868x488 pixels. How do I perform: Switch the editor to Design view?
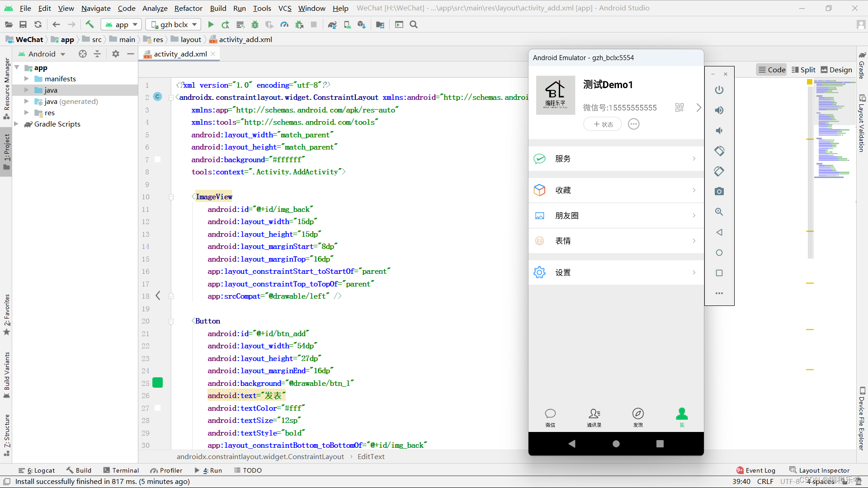(836, 70)
